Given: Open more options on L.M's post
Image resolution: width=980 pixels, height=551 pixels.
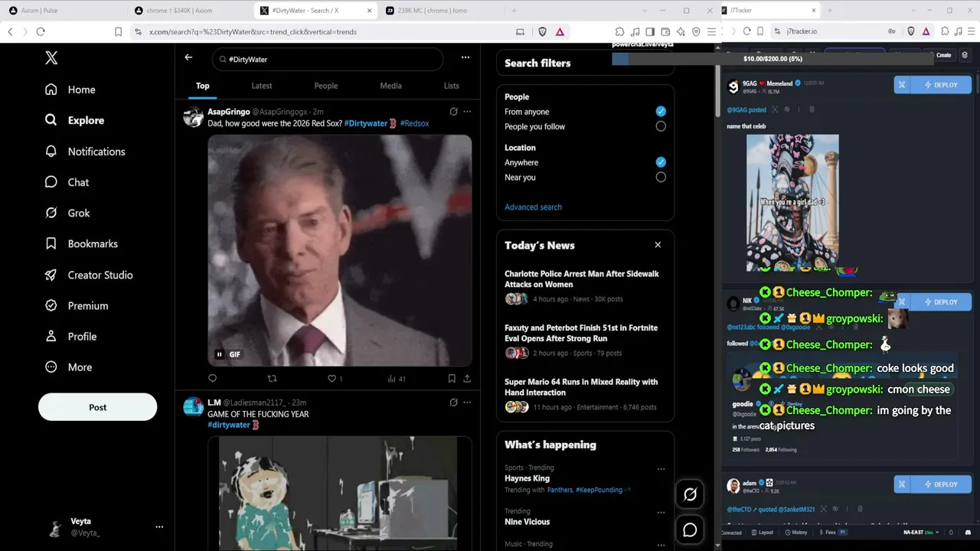Looking at the screenshot, I should (467, 403).
